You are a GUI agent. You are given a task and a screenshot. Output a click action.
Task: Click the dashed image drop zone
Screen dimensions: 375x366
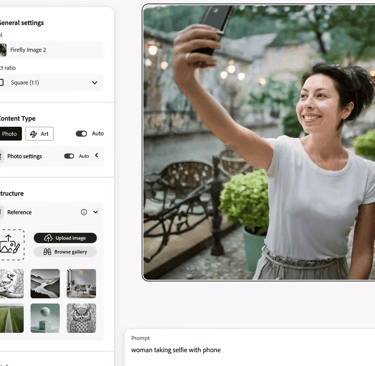pyautogui.click(x=12, y=245)
